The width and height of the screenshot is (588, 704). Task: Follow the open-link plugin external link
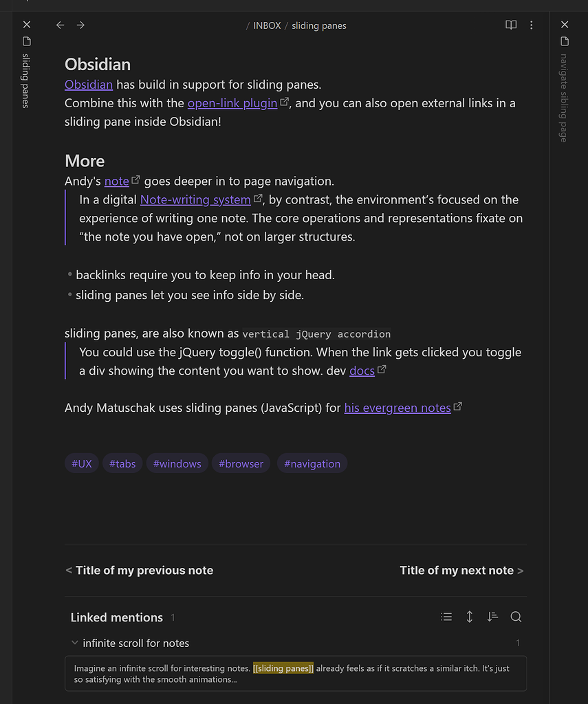[232, 103]
